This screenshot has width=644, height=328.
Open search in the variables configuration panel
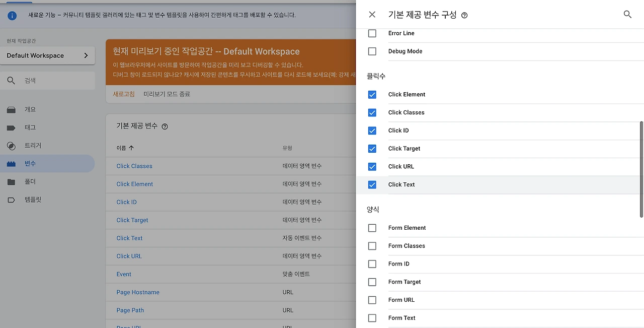(x=627, y=15)
